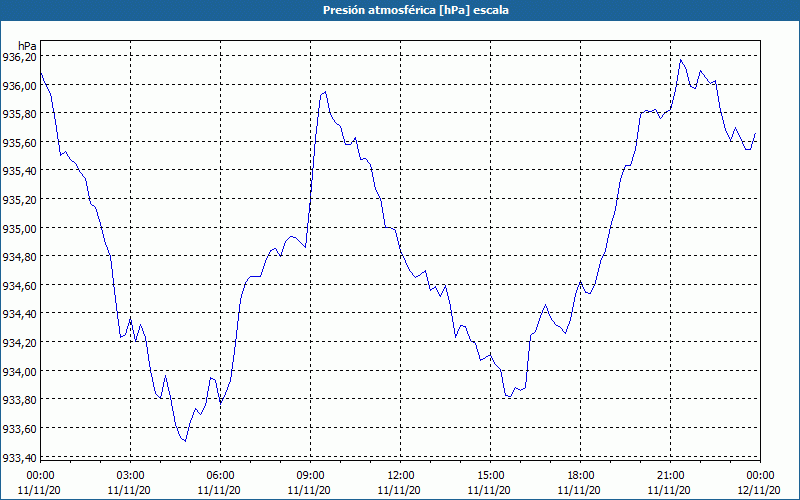Select the 935,80 y-axis label
Screen dimensions: 800x500
19,114
